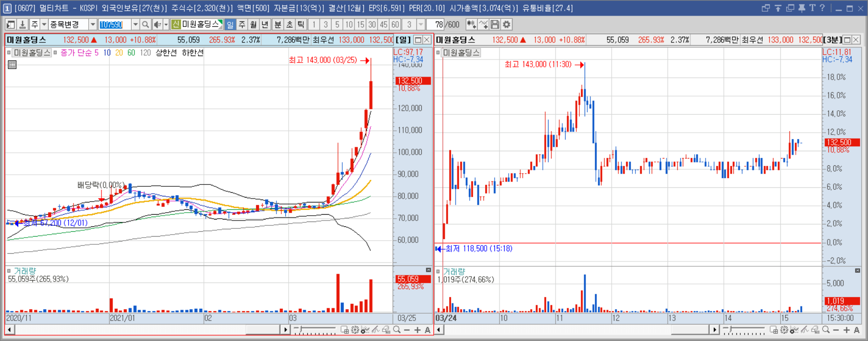The width and height of the screenshot is (868, 341).
Task: Click the add indicator candlestick icon
Action: [472, 24]
